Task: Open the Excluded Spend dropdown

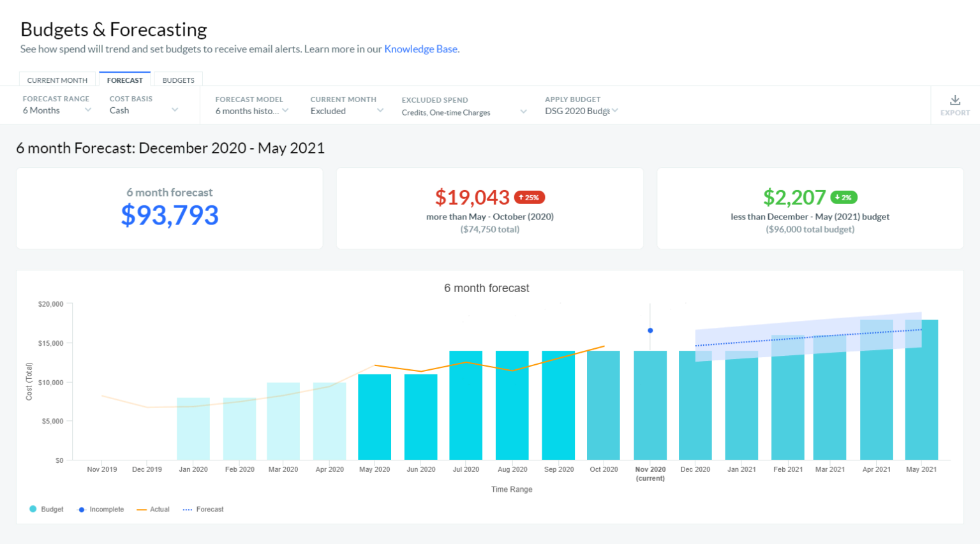Action: coord(463,110)
